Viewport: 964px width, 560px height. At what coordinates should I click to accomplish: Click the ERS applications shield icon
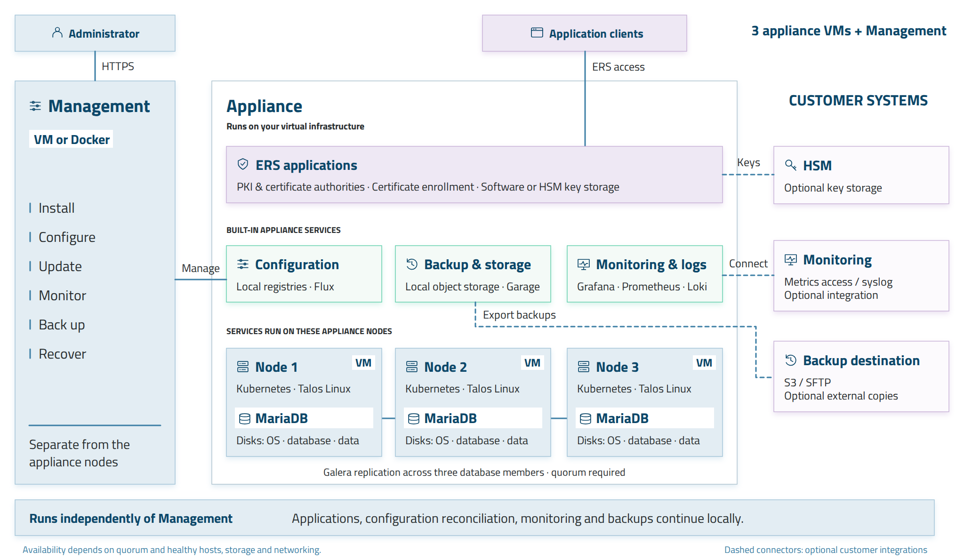[x=243, y=164]
